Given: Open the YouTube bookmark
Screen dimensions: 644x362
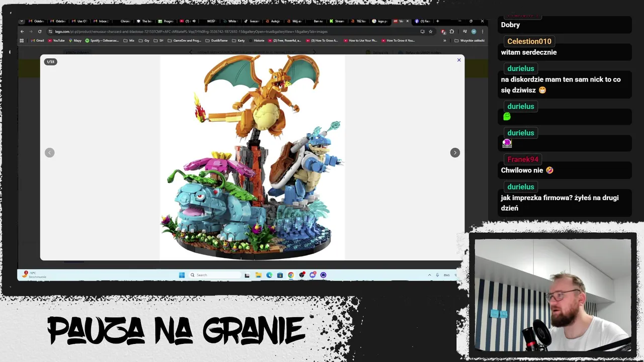Looking at the screenshot, I should (56, 41).
